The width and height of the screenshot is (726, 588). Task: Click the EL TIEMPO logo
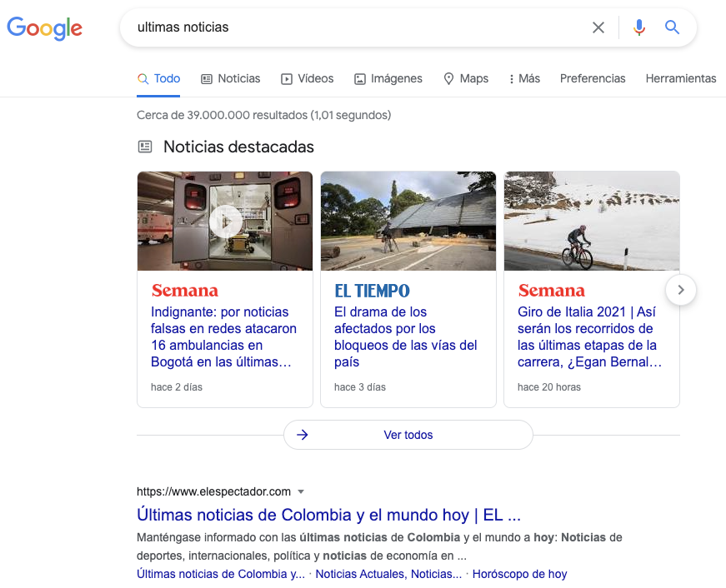(372, 291)
